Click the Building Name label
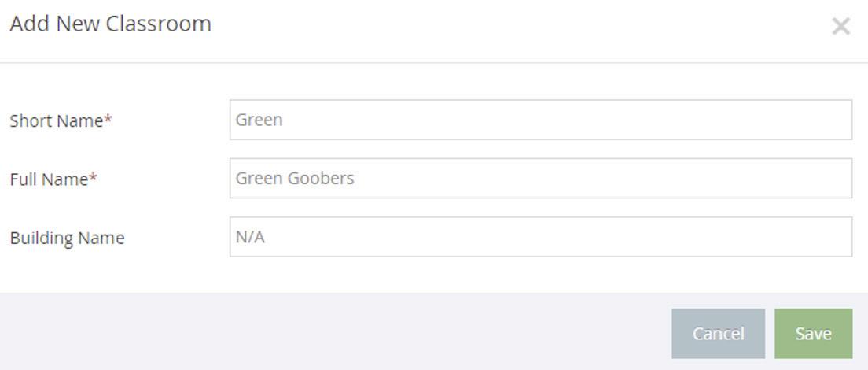Image resolution: width=868 pixels, height=370 pixels. point(67,238)
